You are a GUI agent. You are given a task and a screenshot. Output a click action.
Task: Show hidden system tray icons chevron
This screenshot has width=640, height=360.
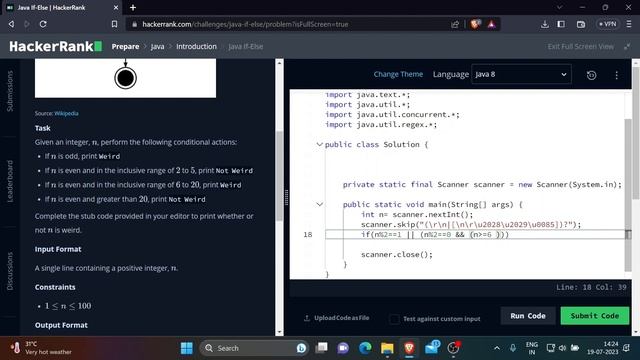pyautogui.click(x=497, y=348)
